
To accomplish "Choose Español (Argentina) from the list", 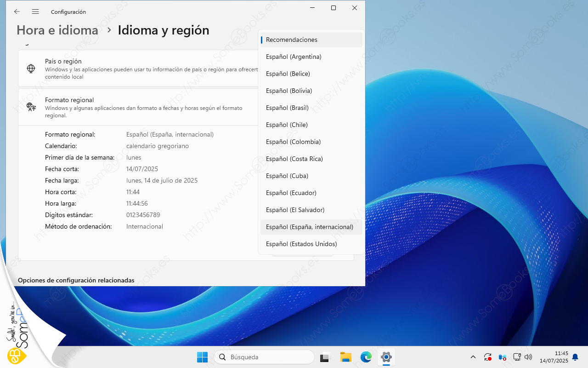I will pos(311,57).
